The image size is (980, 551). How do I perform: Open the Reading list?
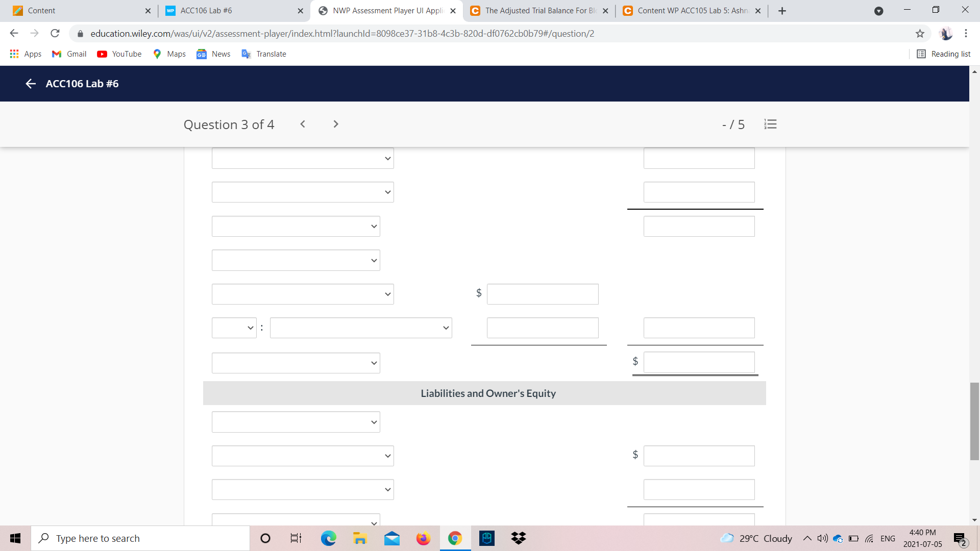pyautogui.click(x=943, y=54)
